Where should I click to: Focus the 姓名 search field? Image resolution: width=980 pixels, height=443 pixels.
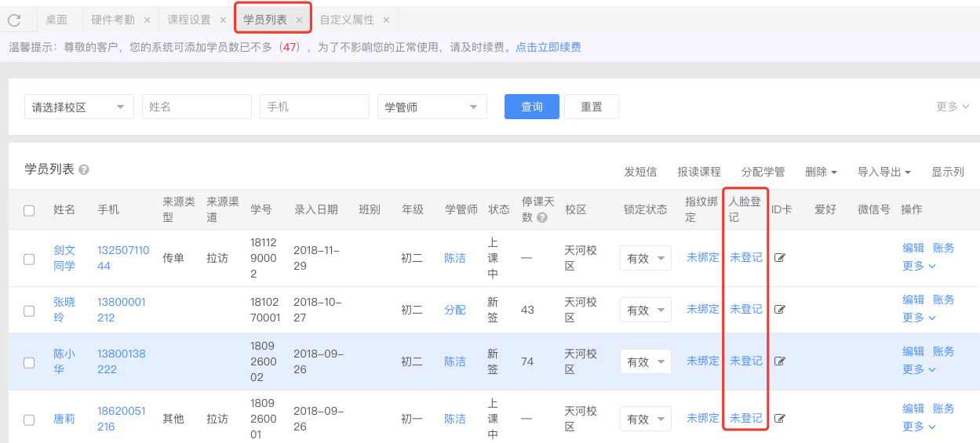point(197,107)
